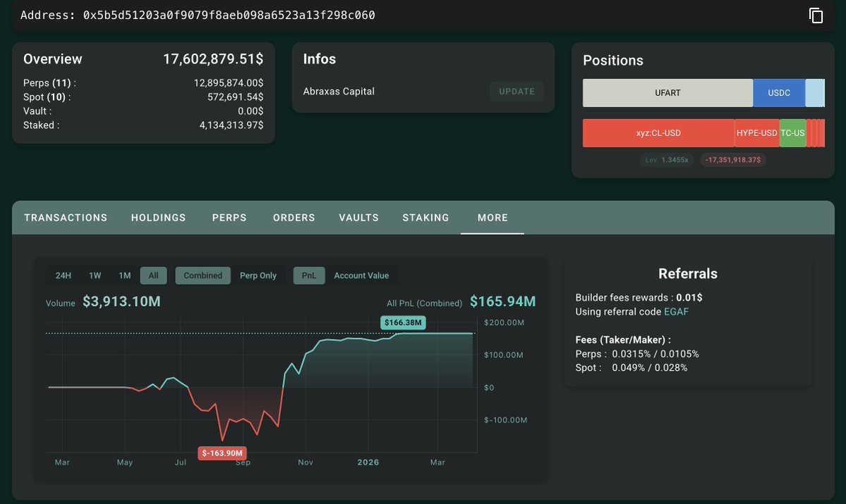846x504 pixels.
Task: Open referral code EGAF
Action: tap(676, 311)
